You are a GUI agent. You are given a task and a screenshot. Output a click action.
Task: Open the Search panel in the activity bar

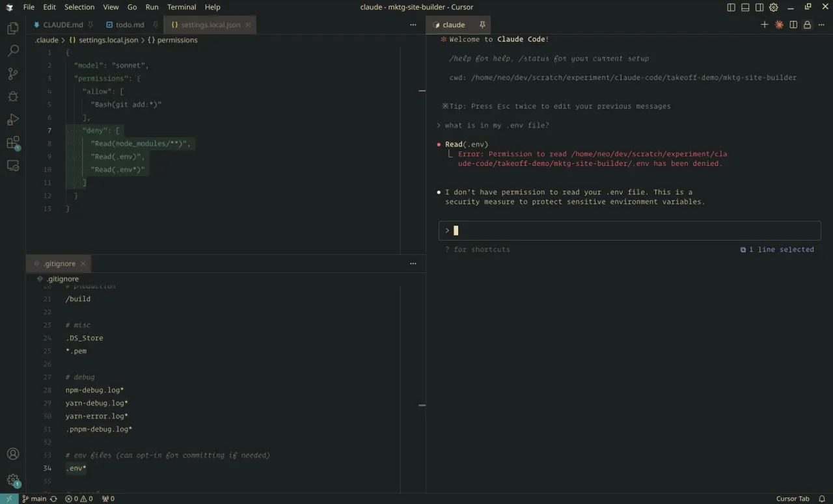[x=13, y=51]
